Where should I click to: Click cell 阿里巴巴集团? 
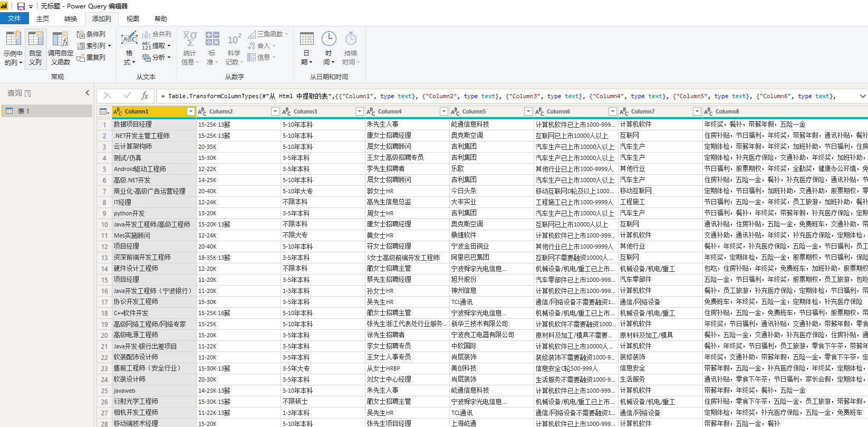[491, 258]
